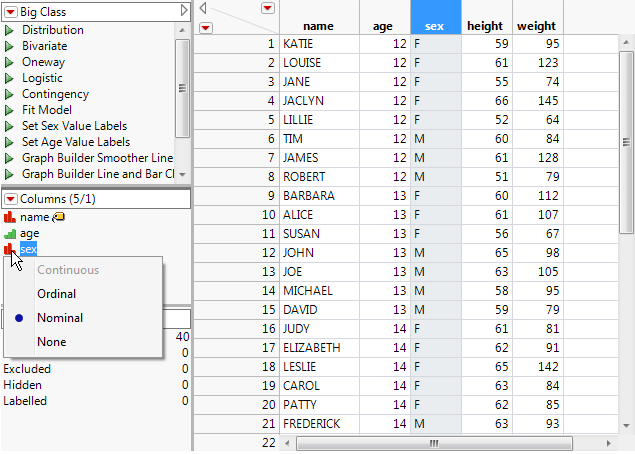Run the Bivariate script green triangle
This screenshot has width=635, height=454.
(x=9, y=46)
